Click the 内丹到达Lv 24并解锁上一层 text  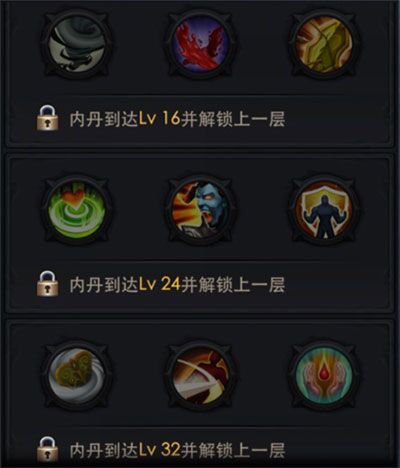tap(177, 284)
